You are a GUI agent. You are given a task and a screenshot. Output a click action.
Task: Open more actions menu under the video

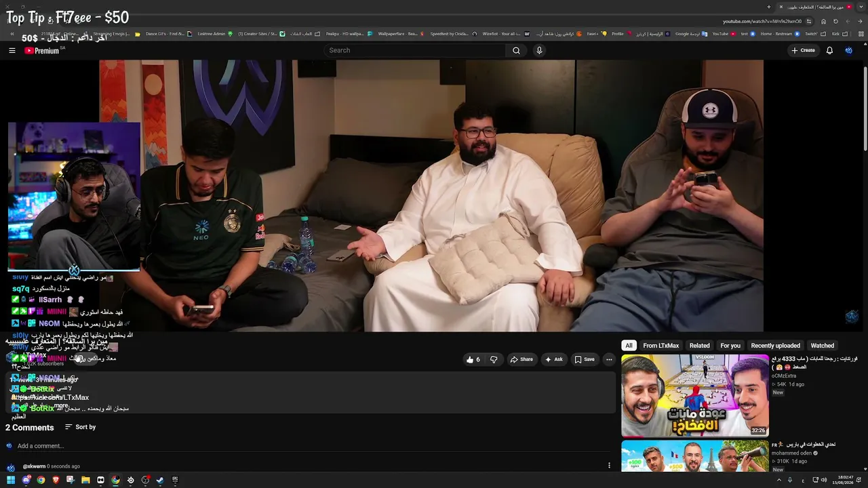(x=609, y=360)
